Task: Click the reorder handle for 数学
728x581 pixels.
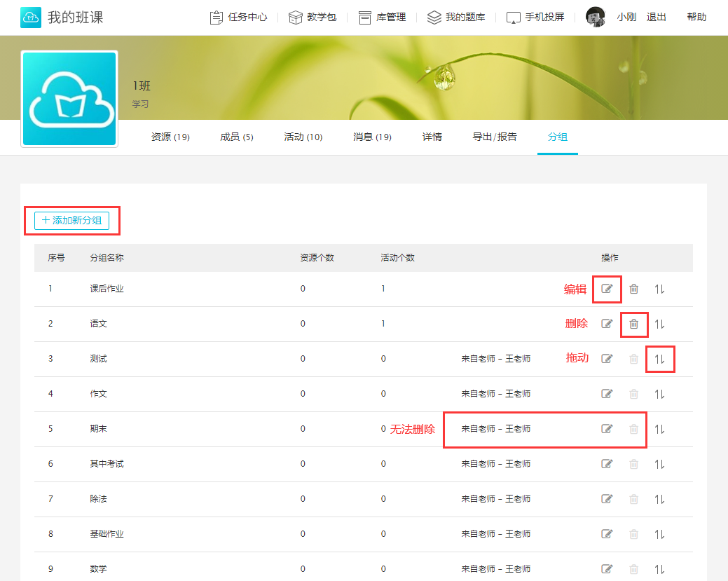Action: pos(660,569)
